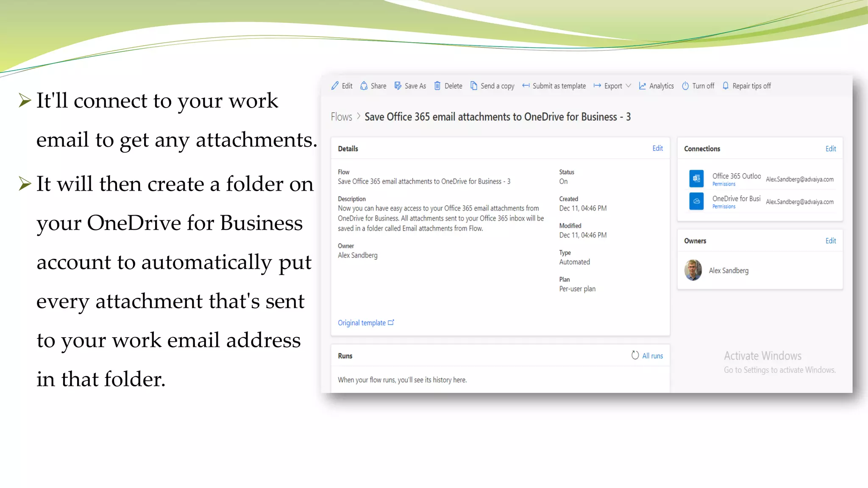The height and width of the screenshot is (488, 868).
Task: Click Edit link in Owners panel
Action: coord(830,241)
